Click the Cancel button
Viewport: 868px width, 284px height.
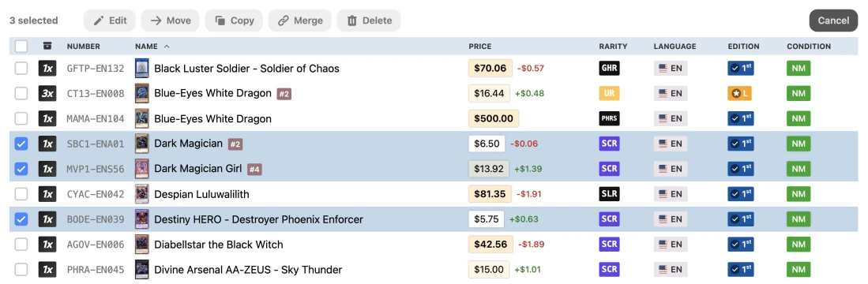(x=833, y=21)
